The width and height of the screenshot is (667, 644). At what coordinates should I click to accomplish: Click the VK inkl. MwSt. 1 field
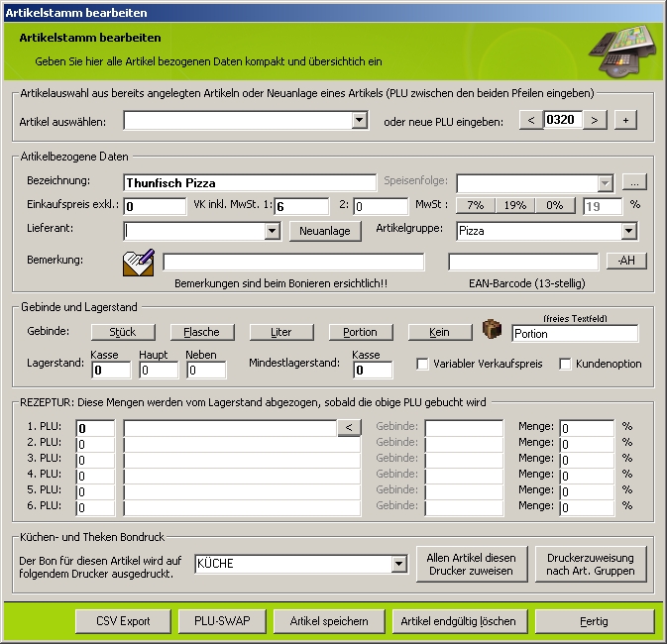pos(301,207)
